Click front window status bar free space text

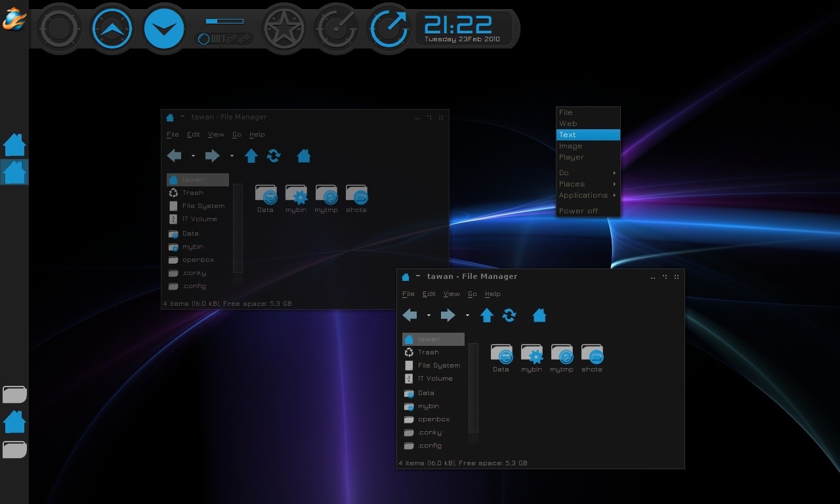(x=493, y=463)
